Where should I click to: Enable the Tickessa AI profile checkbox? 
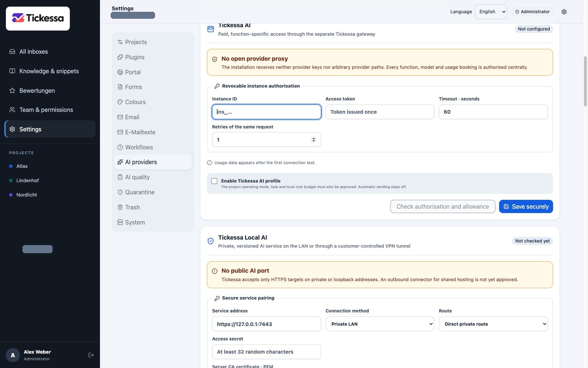click(x=214, y=181)
